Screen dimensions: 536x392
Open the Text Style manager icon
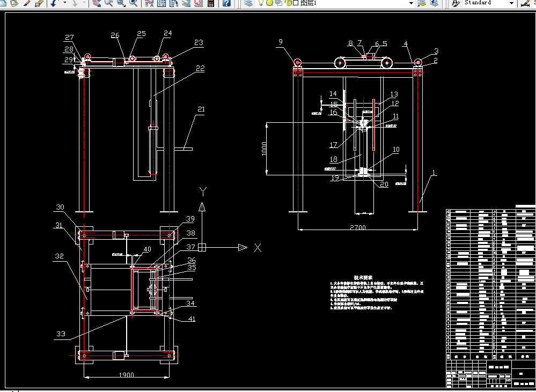[x=456, y=3]
